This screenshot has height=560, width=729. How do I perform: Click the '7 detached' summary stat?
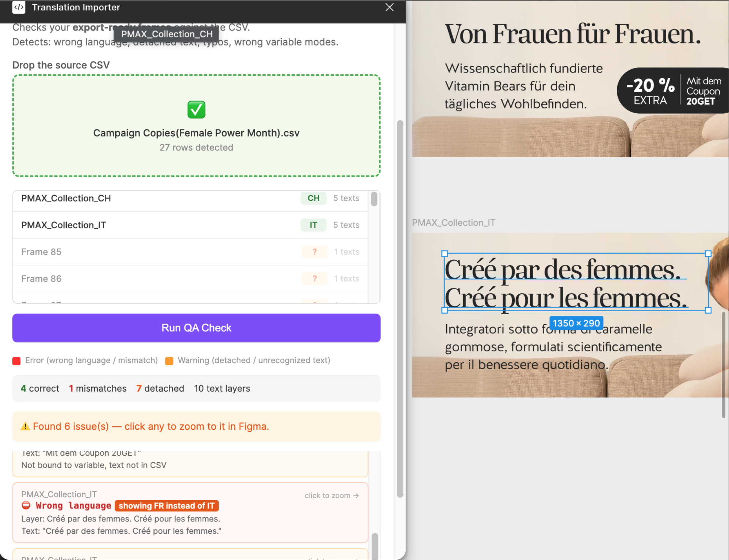tap(160, 388)
